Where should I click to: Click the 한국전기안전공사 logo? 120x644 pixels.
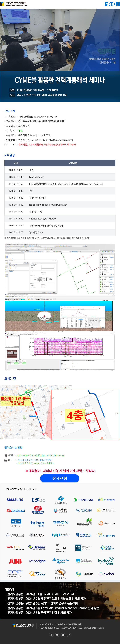pyautogui.click(x=61, y=500)
